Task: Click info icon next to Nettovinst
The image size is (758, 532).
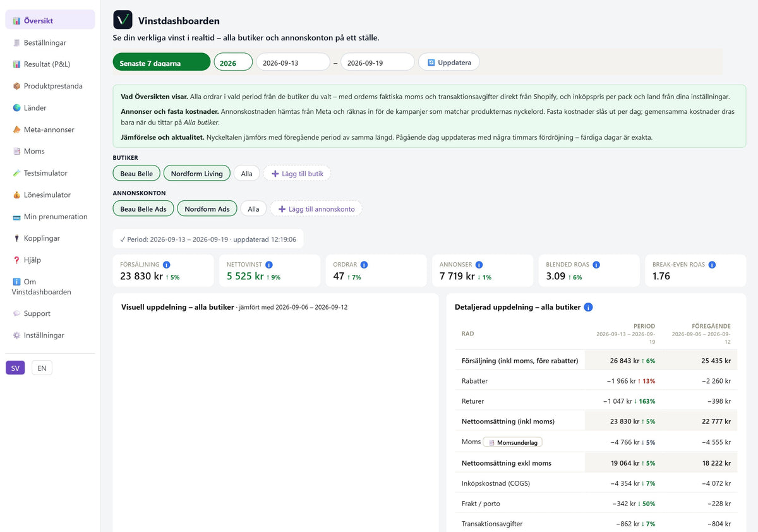Action: [x=269, y=265]
